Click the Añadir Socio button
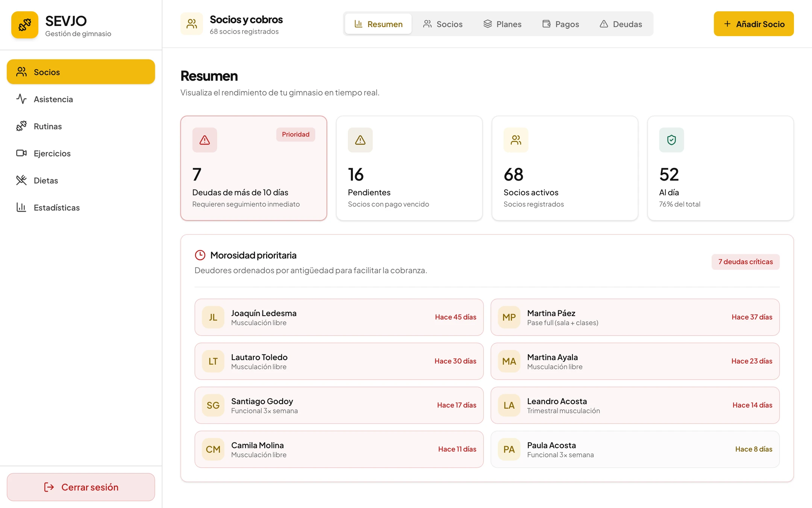Screen dimensions: 812x508 point(754,24)
